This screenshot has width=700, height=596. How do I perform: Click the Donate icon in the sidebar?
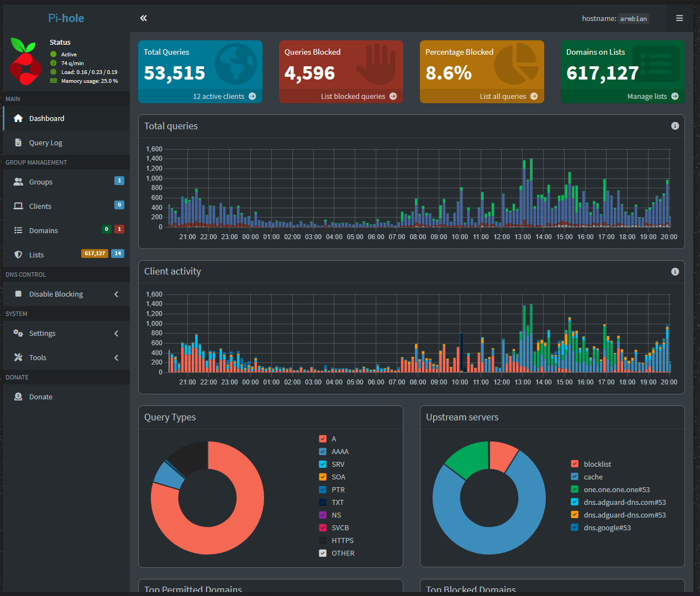(18, 396)
